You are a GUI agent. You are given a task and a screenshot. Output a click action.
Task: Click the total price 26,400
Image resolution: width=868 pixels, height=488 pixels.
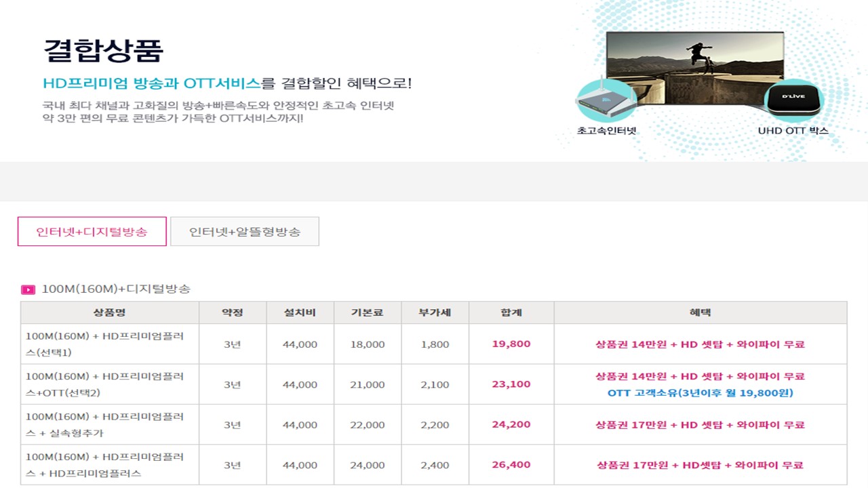pos(511,465)
